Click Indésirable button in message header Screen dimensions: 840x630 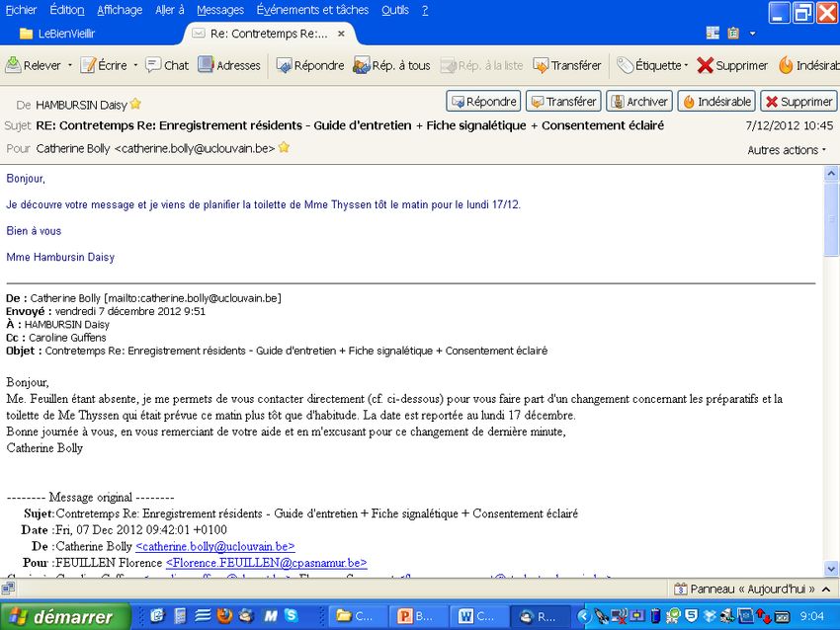coord(716,101)
